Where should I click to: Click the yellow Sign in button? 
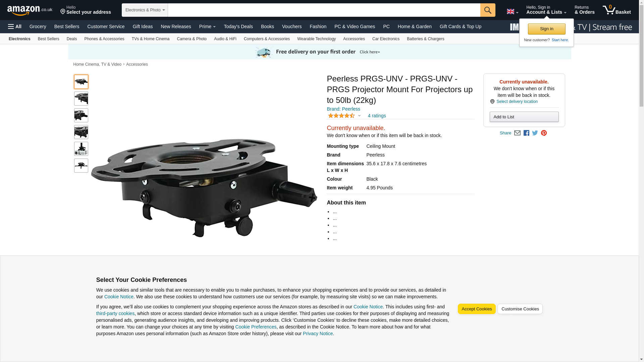(546, 29)
